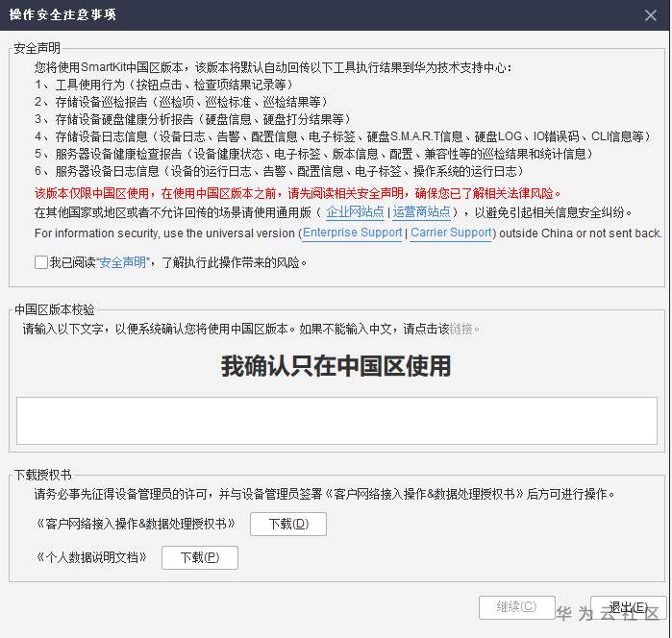Download 客户网络接入操作授权书 with 下载(D)

[x=288, y=524]
